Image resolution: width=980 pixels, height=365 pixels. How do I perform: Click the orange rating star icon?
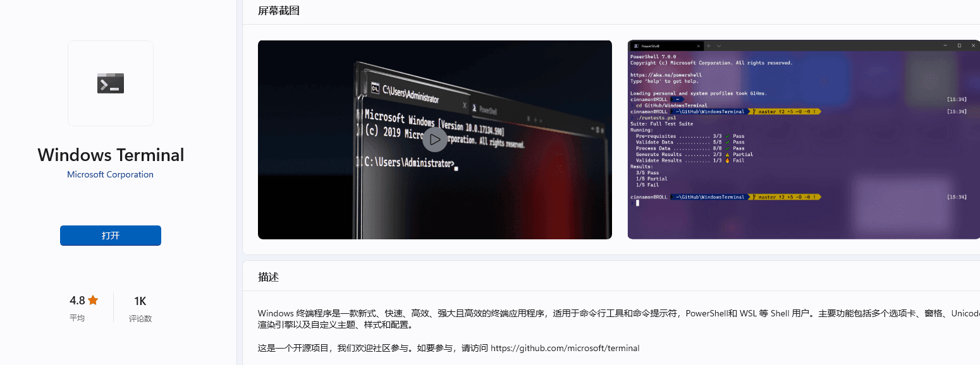93,301
